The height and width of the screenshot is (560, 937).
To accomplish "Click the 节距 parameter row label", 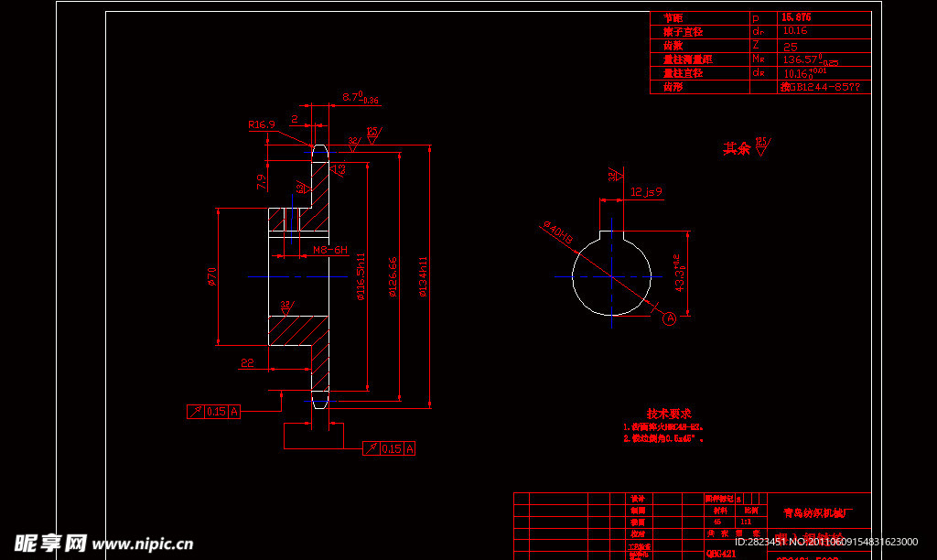I will [x=673, y=18].
